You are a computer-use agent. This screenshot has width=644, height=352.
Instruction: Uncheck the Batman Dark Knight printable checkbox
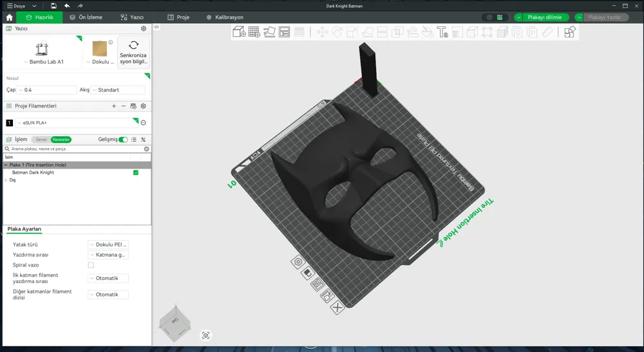(136, 172)
